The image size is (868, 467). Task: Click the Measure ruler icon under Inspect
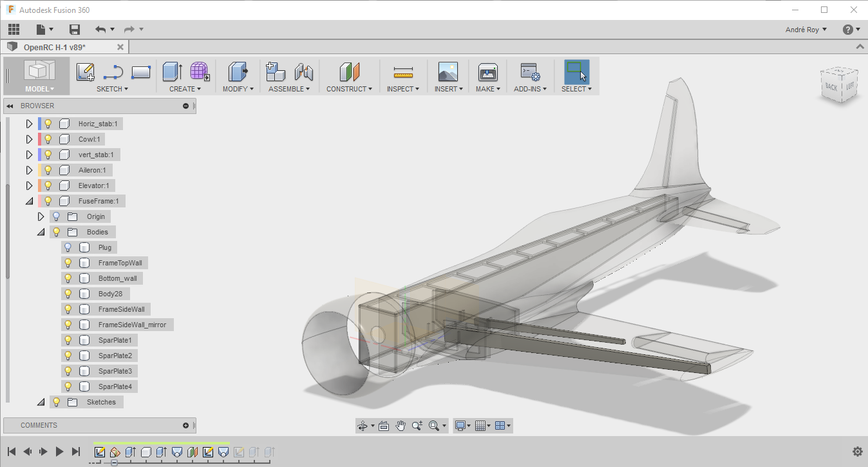click(x=403, y=71)
